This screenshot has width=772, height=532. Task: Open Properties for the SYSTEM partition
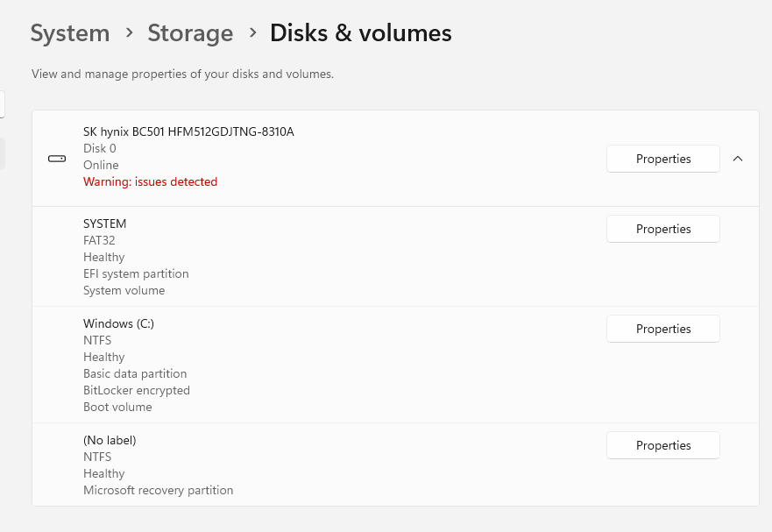pos(662,229)
